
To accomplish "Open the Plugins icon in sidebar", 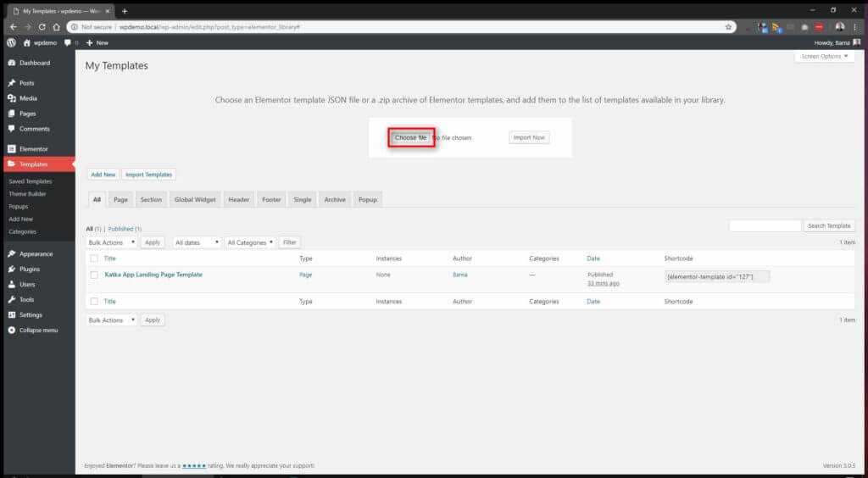I will click(11, 270).
